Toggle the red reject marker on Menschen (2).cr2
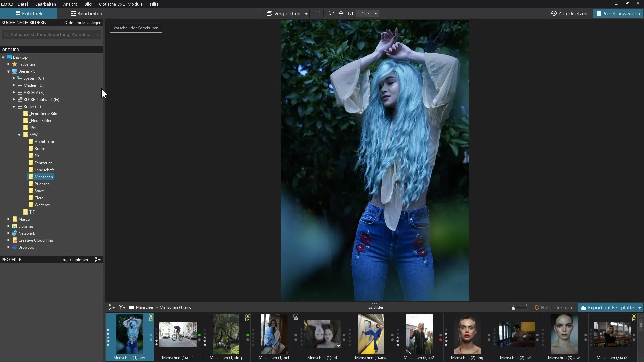The width and height of the screenshot is (644, 362). 441,340
